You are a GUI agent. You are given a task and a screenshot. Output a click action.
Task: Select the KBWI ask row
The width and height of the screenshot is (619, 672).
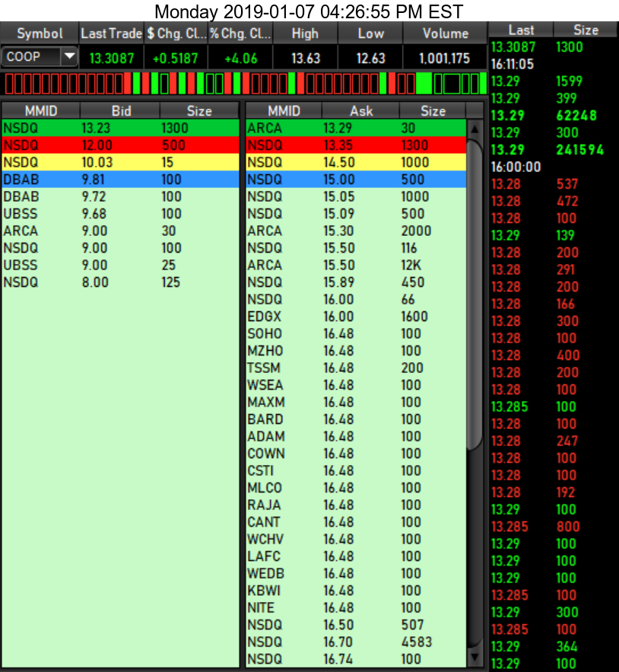point(356,591)
